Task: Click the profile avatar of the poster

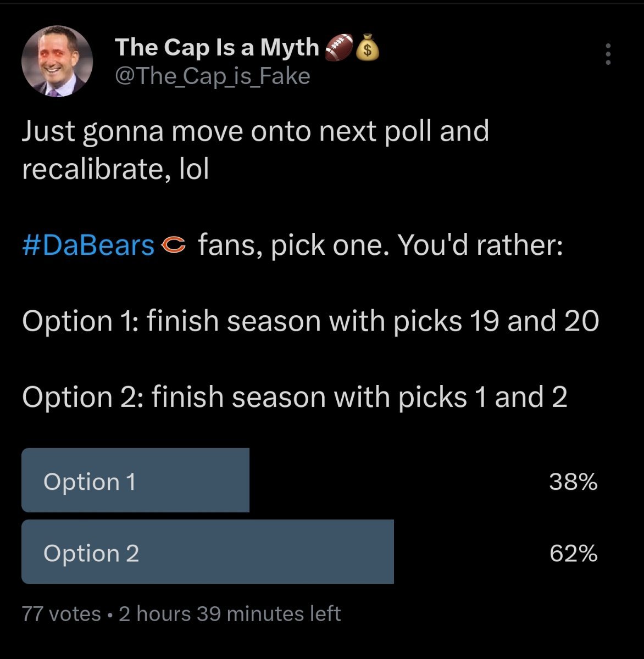Action: tap(57, 62)
